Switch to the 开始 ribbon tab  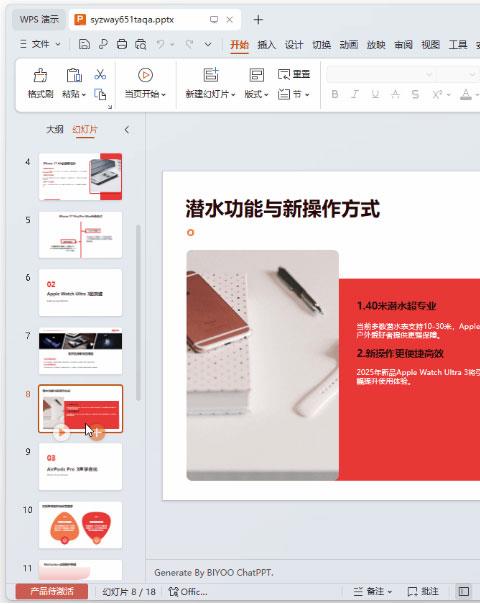click(239, 45)
